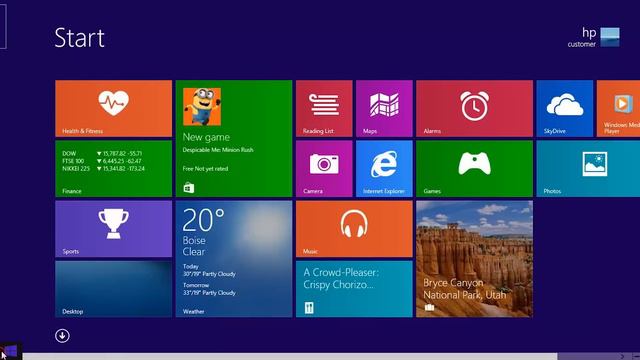This screenshot has width=640, height=360.
Task: Open the Games controller tile
Action: [x=474, y=169]
